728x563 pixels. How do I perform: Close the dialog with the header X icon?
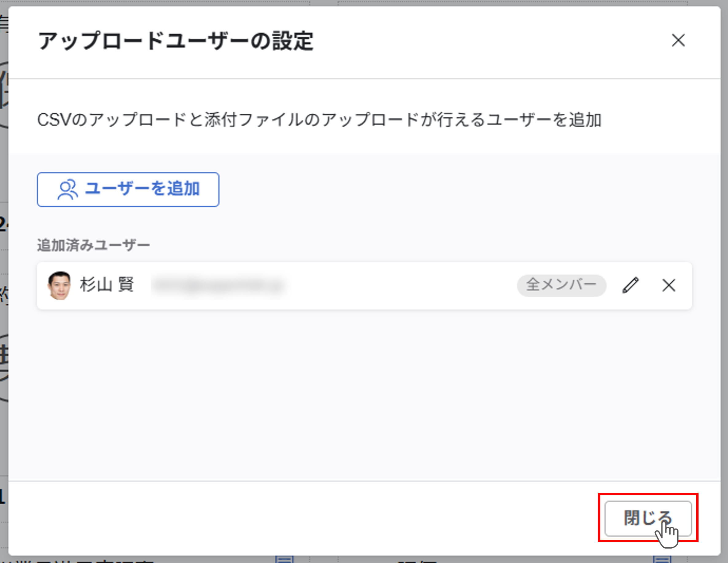click(x=678, y=40)
